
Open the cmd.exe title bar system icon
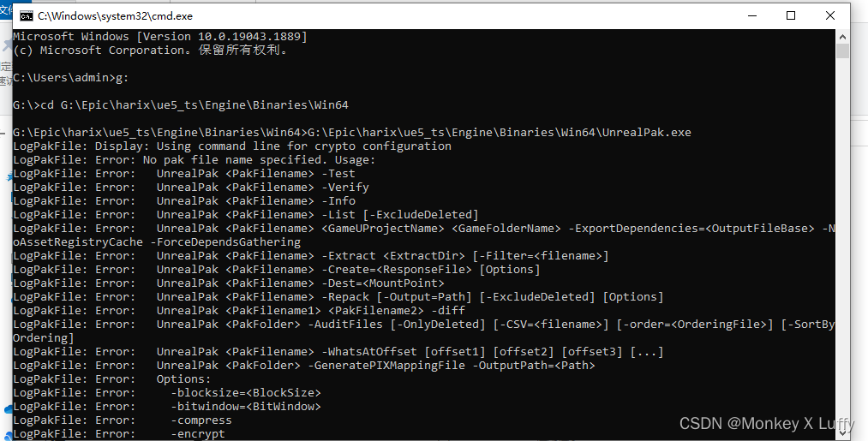pyautogui.click(x=26, y=16)
